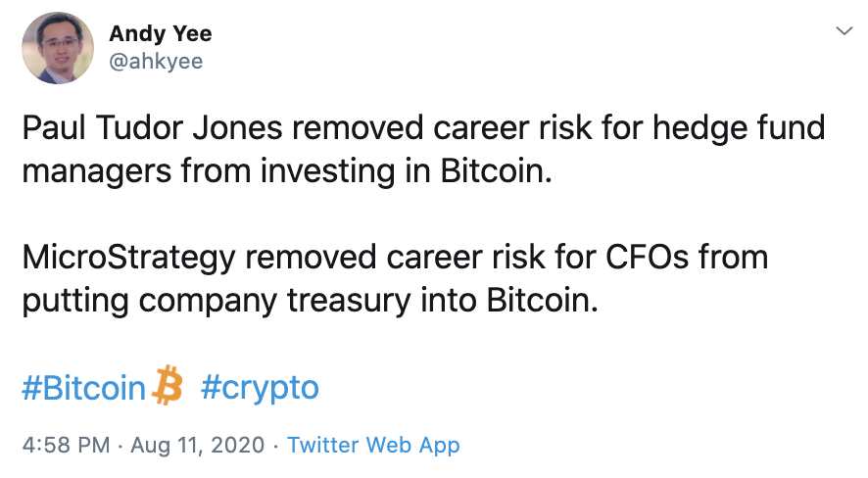Click the words hedge fund
868x478 pixels.
click(x=739, y=129)
